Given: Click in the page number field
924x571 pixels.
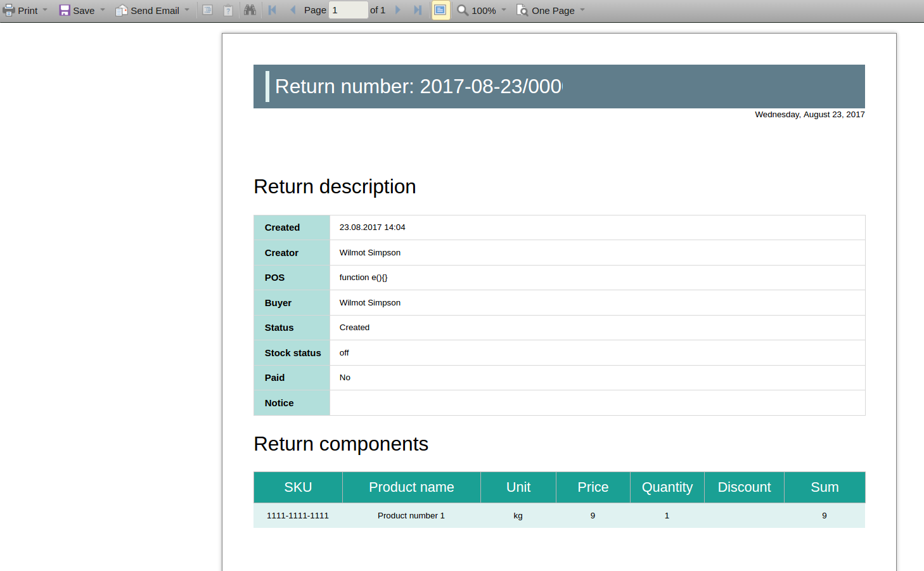Looking at the screenshot, I should click(348, 10).
